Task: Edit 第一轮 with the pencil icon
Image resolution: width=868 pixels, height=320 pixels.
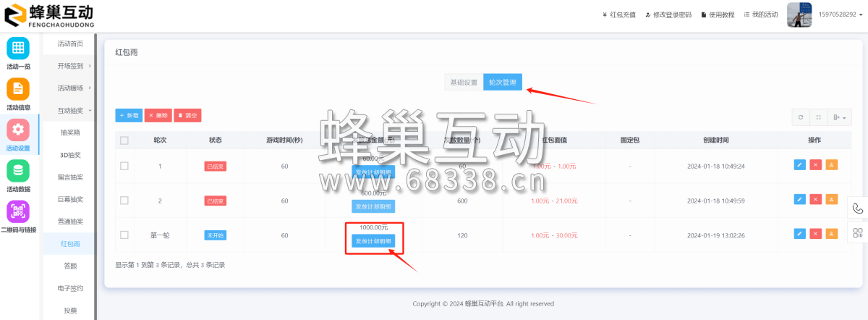Action: coord(799,234)
